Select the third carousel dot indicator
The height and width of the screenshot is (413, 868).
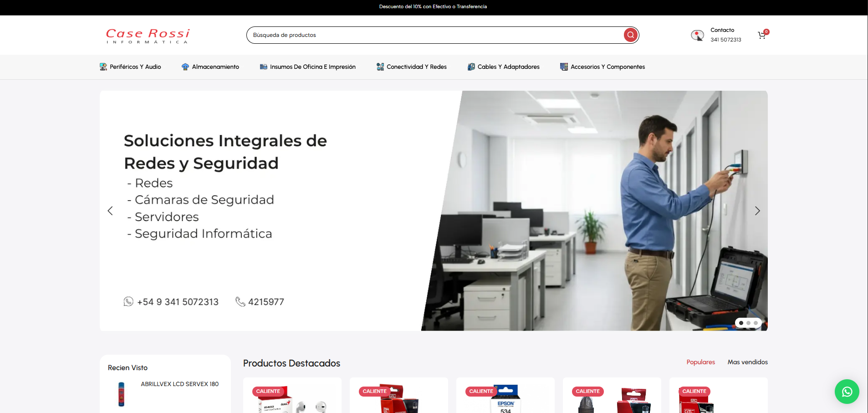pos(756,323)
